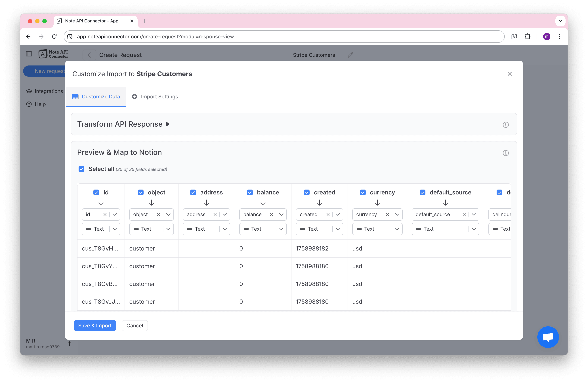Select the Customize Data tab
Viewport: 588px width, 382px height.
point(96,97)
